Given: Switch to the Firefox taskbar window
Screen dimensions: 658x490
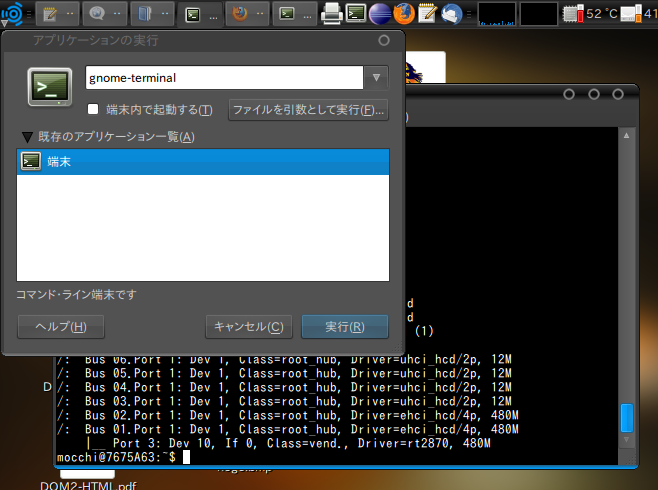Looking at the screenshot, I should [248, 14].
